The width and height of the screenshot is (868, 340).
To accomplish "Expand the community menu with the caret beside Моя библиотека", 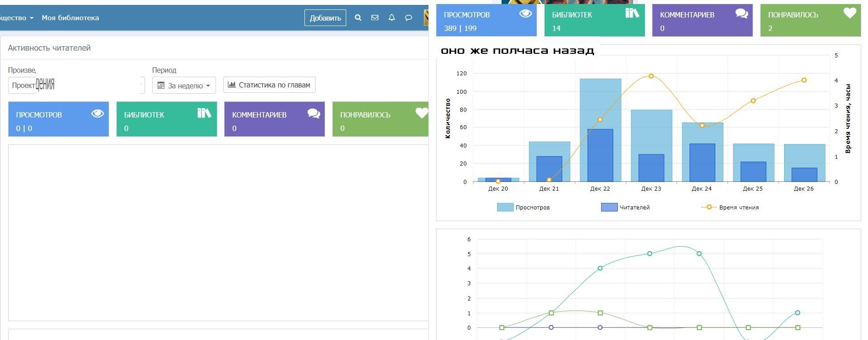I will coord(31,18).
